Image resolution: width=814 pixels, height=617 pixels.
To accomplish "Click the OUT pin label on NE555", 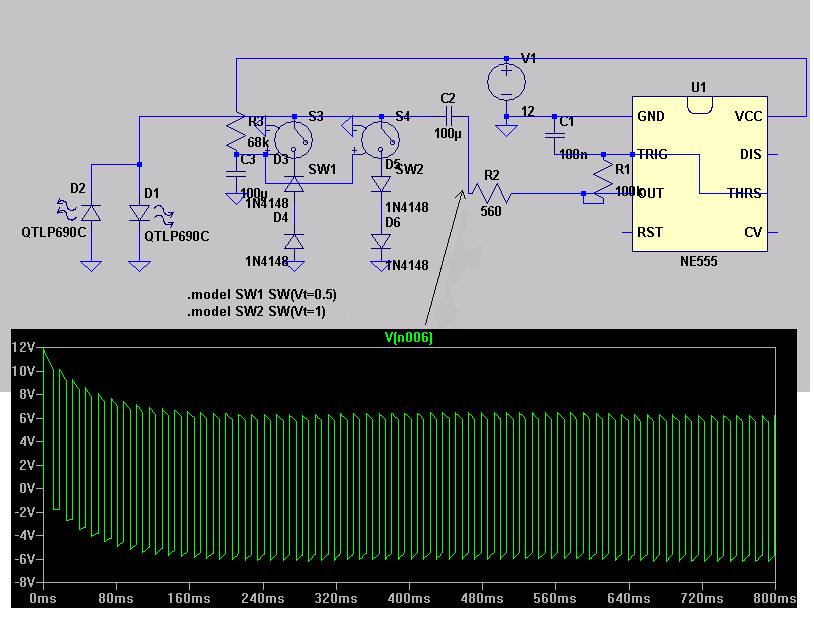I will [651, 194].
